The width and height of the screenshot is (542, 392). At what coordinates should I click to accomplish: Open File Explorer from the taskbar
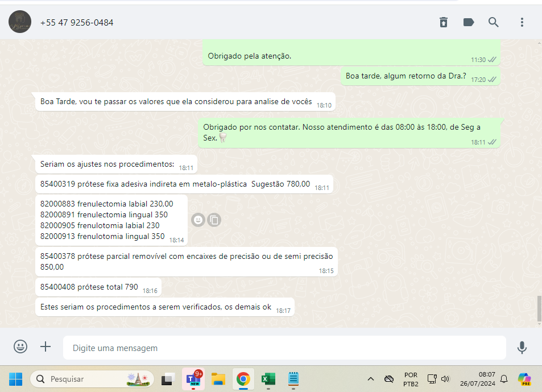[x=218, y=379]
